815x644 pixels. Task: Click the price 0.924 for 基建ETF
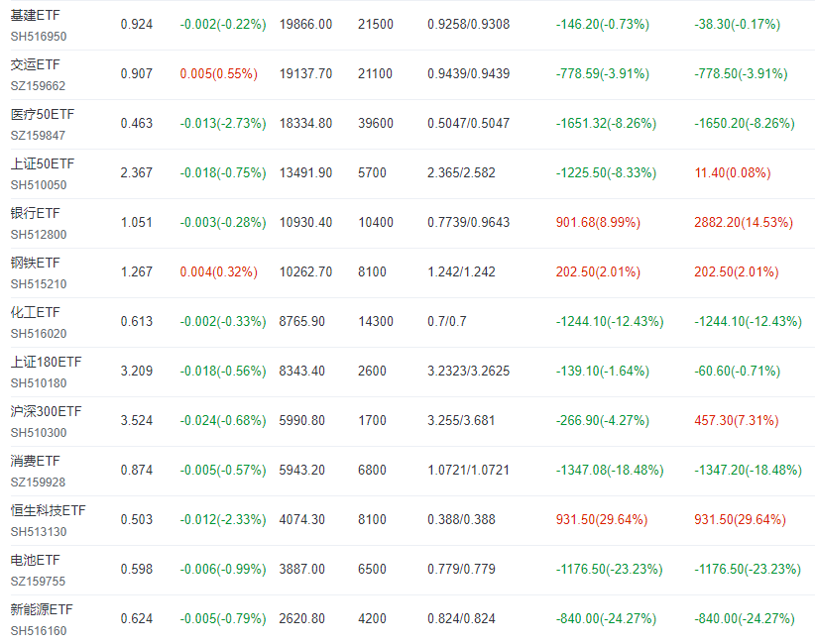137,25
